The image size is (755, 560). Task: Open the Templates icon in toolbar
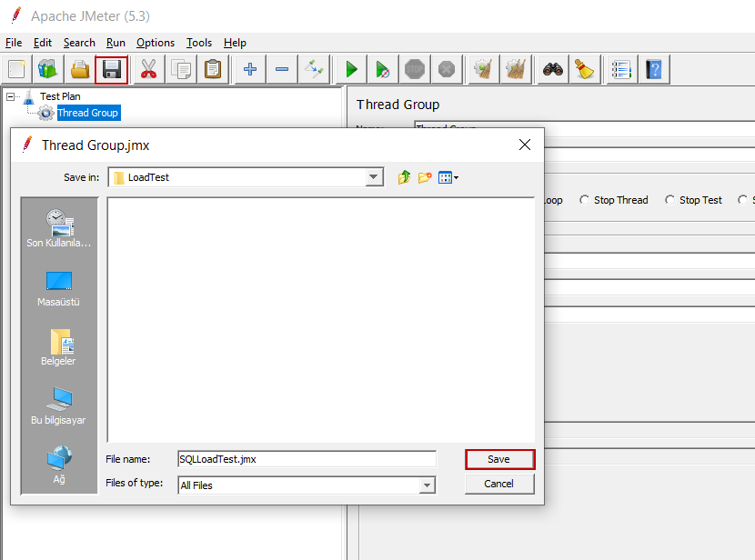pyautogui.click(x=47, y=69)
